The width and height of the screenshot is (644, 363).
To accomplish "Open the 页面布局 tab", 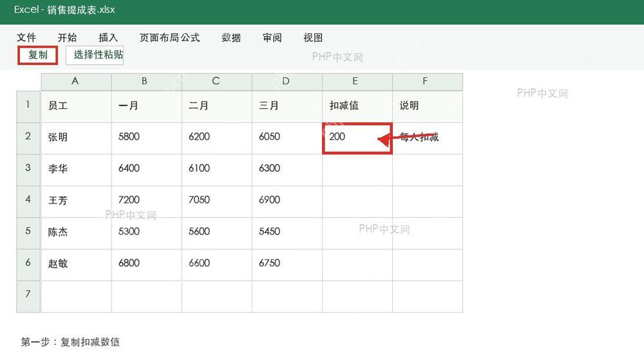I will pos(159,38).
